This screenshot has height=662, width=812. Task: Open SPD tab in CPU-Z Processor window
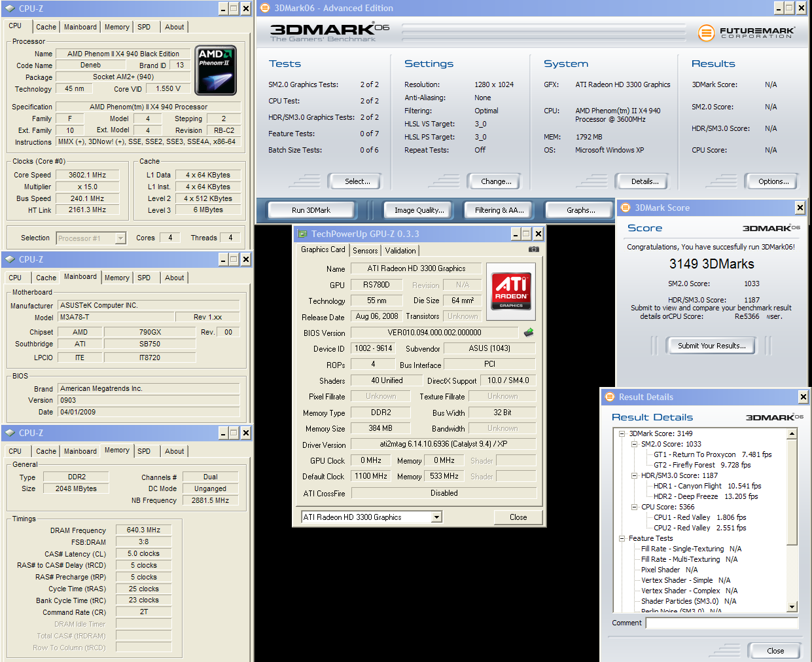coord(144,27)
